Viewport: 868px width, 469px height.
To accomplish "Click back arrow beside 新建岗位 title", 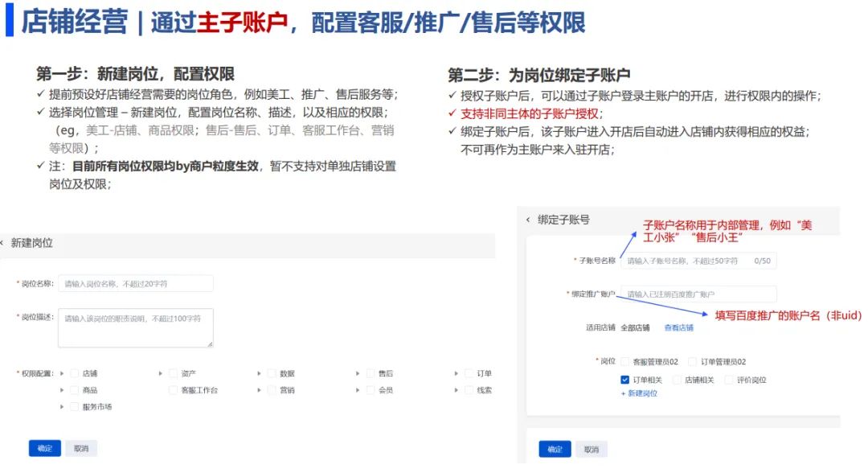I will tap(2, 242).
